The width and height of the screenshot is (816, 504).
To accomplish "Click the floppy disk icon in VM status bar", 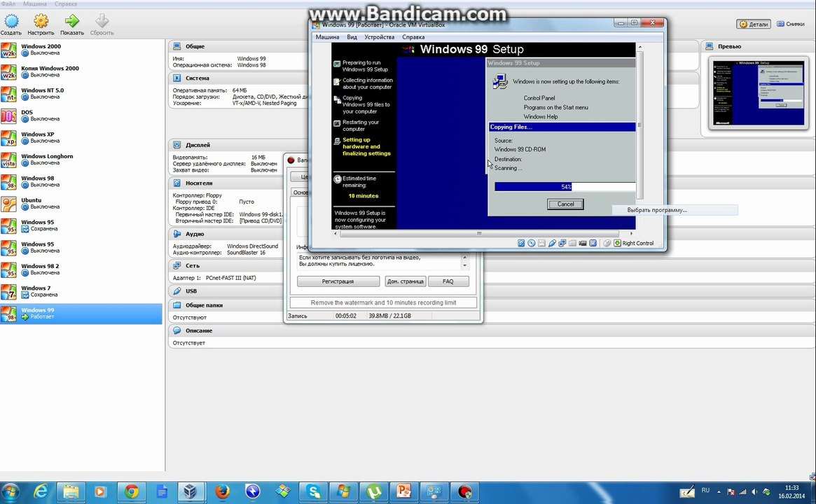I will coord(541,243).
